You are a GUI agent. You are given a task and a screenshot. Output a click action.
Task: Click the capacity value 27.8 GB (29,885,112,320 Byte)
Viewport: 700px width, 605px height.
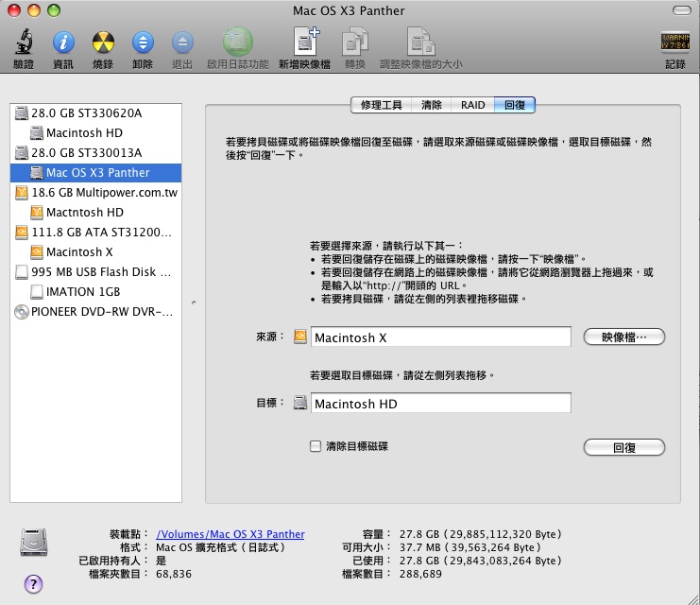pos(480,534)
